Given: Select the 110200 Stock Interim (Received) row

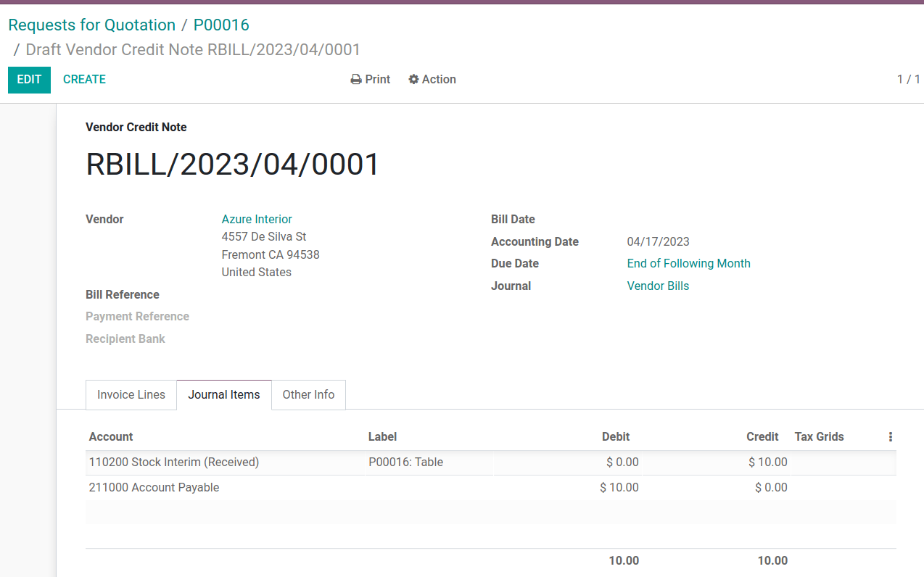Looking at the screenshot, I should [174, 462].
